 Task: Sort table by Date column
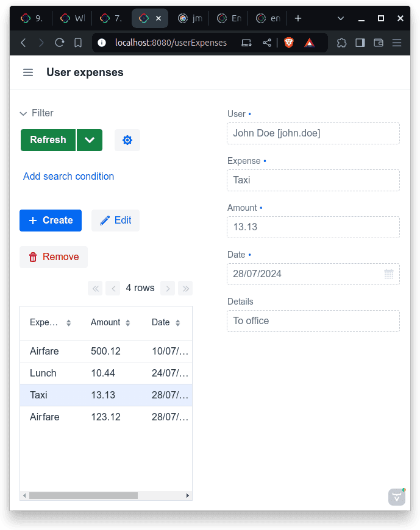177,323
